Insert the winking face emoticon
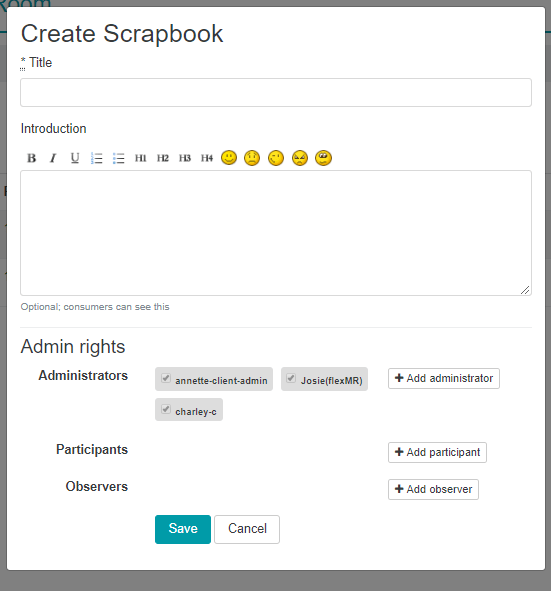 [x=276, y=158]
